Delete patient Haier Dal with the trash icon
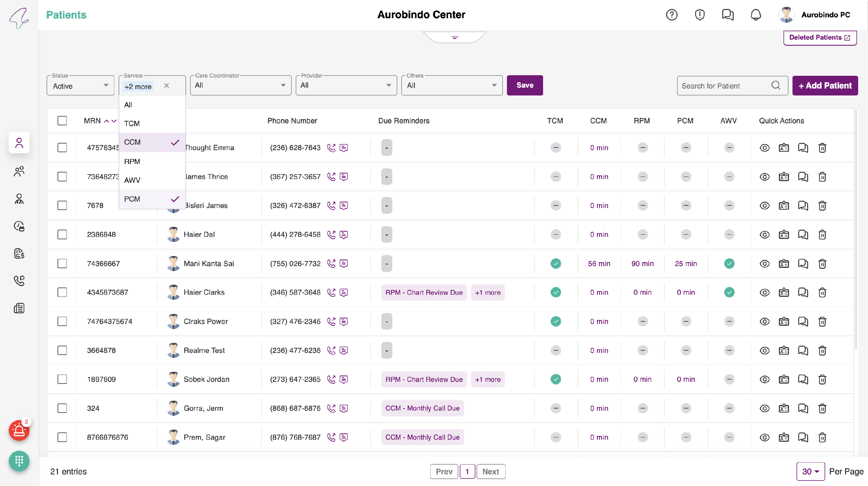This screenshot has width=868, height=486. click(x=822, y=234)
